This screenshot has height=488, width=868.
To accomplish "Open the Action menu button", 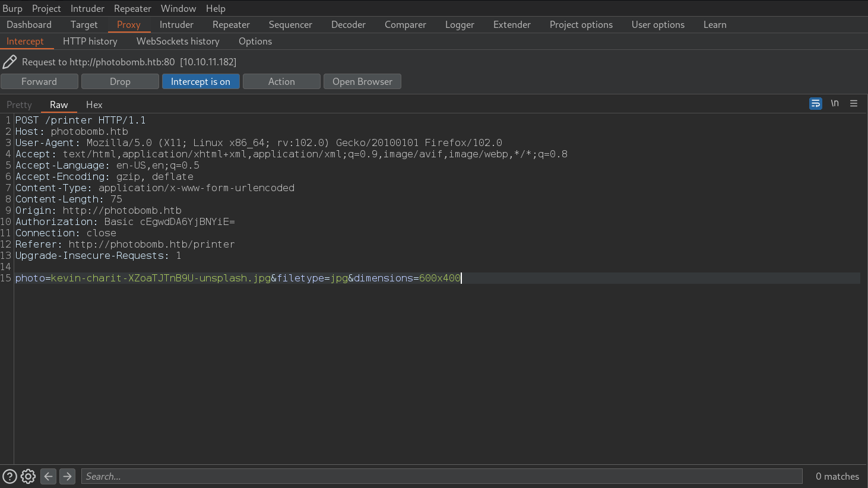I will tap(281, 81).
